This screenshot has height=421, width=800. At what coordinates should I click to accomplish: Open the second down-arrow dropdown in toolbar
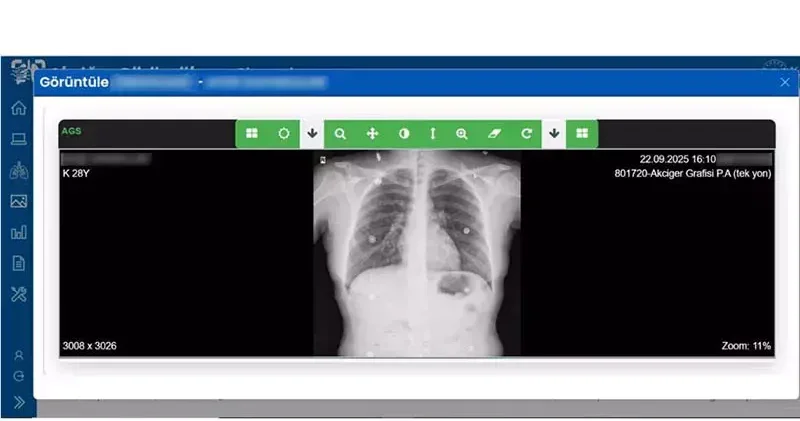[554, 133]
